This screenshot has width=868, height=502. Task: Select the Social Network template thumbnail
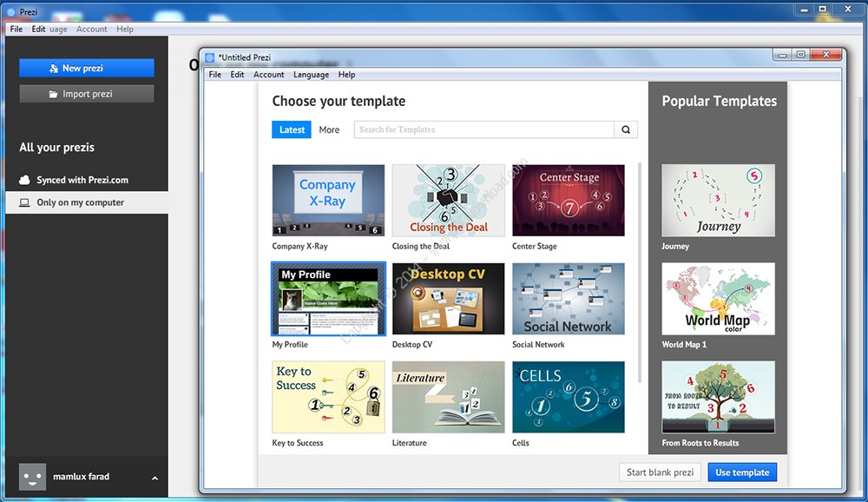(x=569, y=300)
